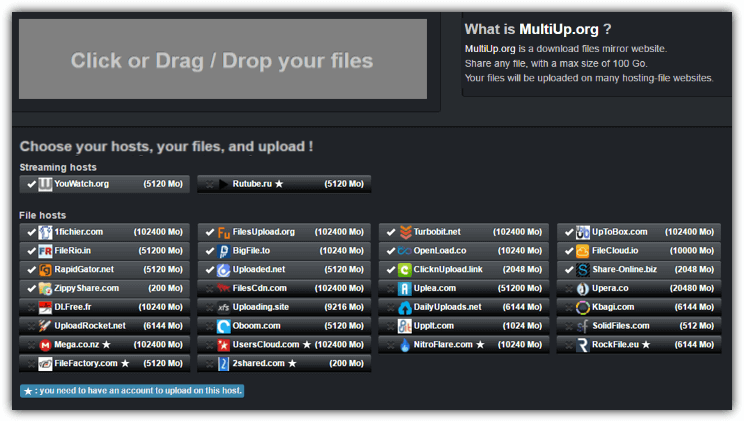Select the Kbagi.com host label
This screenshot has height=421, width=744.
[x=613, y=307]
